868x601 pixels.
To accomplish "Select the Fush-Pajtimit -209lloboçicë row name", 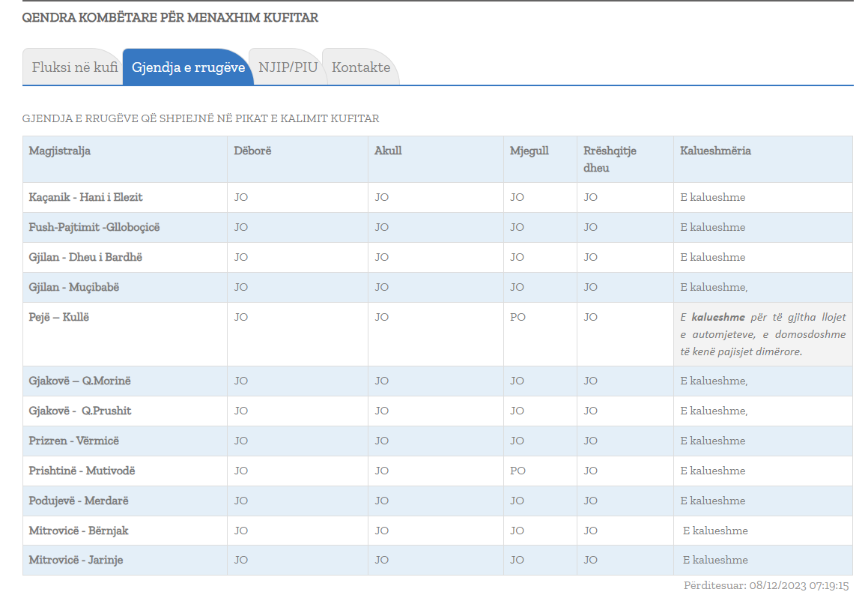I will tap(94, 228).
